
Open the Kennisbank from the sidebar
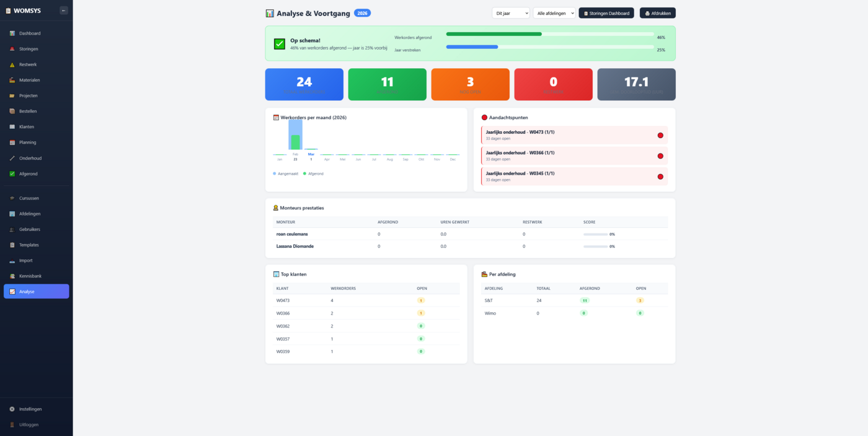[x=31, y=276]
